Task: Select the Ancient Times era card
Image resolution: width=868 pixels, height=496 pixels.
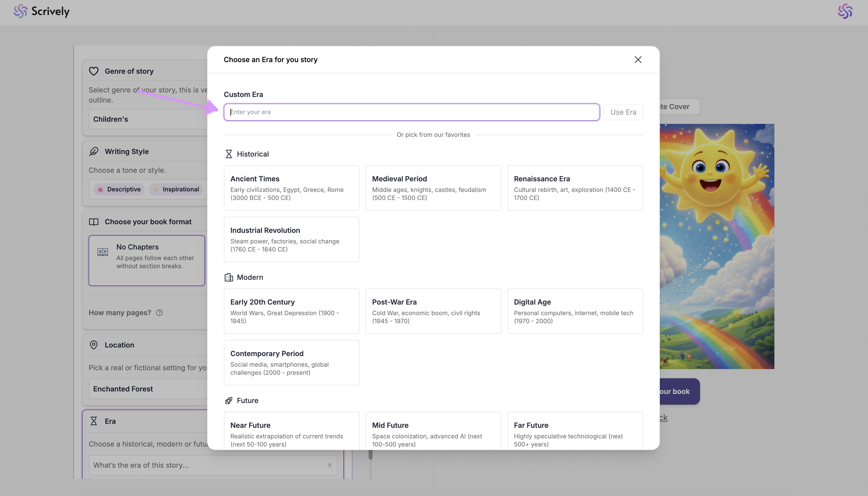Action: (291, 188)
